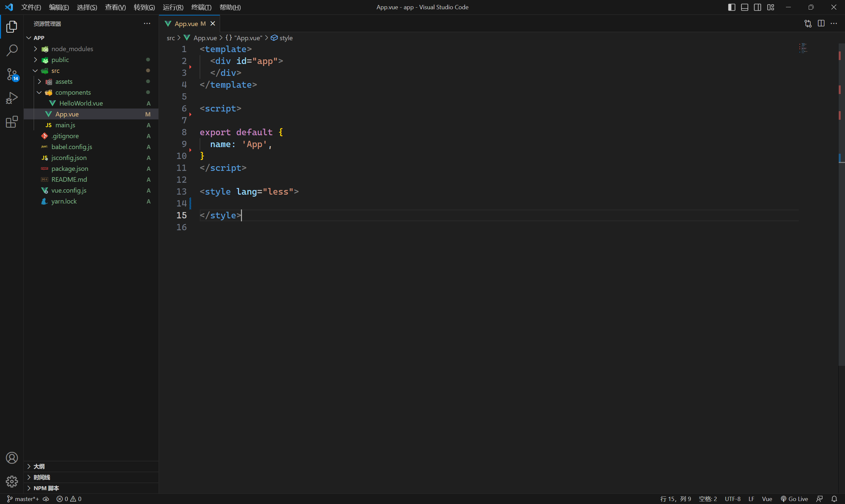Open the 运行(R) menu
The width and height of the screenshot is (845, 504).
click(173, 7)
